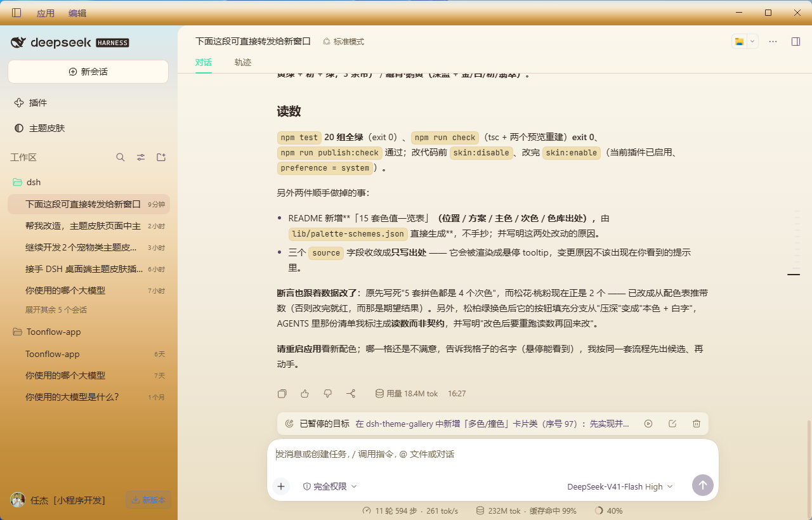
Task: Click HARNESS badge next to logo
Action: coord(112,43)
